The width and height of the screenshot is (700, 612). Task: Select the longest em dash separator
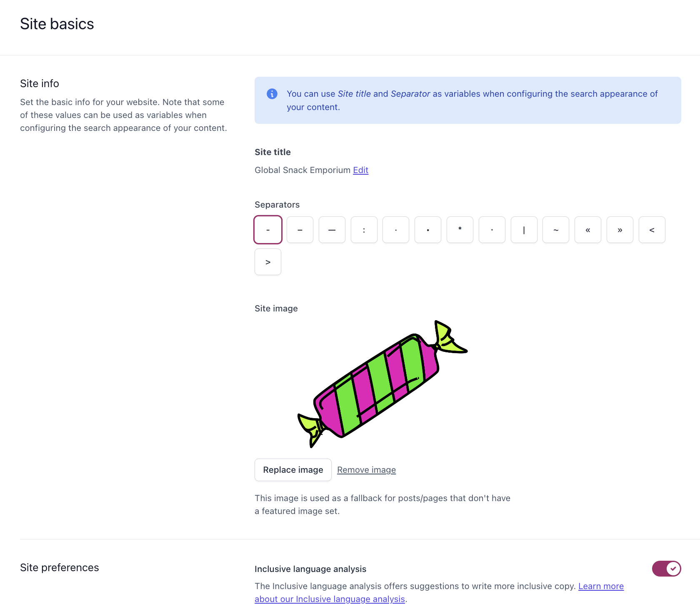332,230
